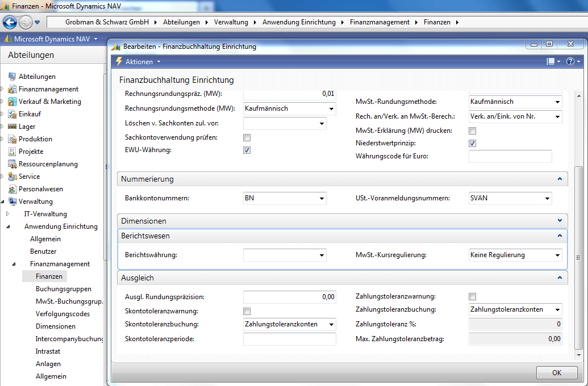Select Verfolgungscodes in the navigation tree

(x=62, y=314)
